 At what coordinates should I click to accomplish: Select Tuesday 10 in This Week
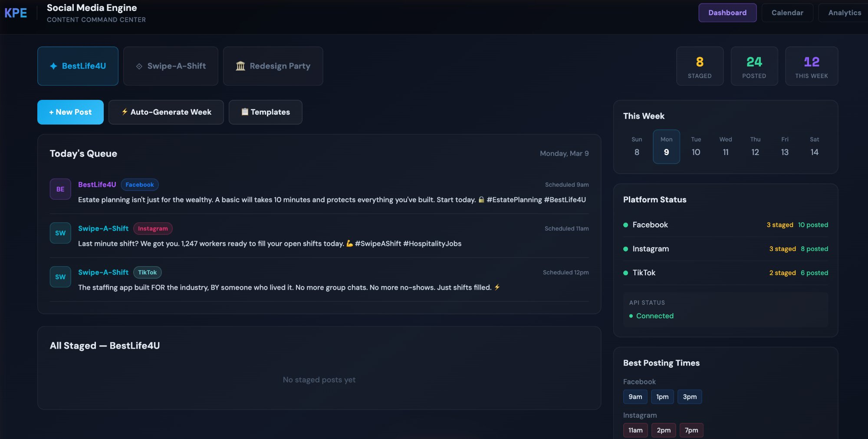[x=696, y=147]
